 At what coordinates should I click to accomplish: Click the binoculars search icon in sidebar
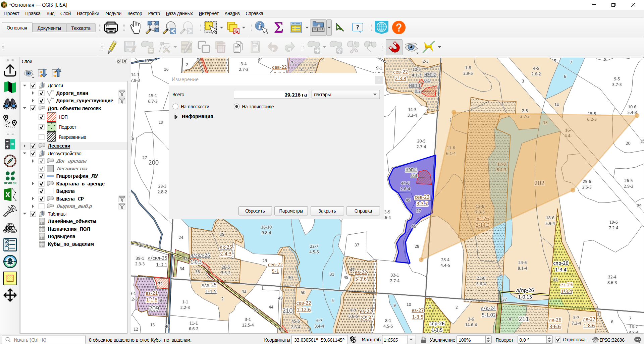[x=10, y=104]
